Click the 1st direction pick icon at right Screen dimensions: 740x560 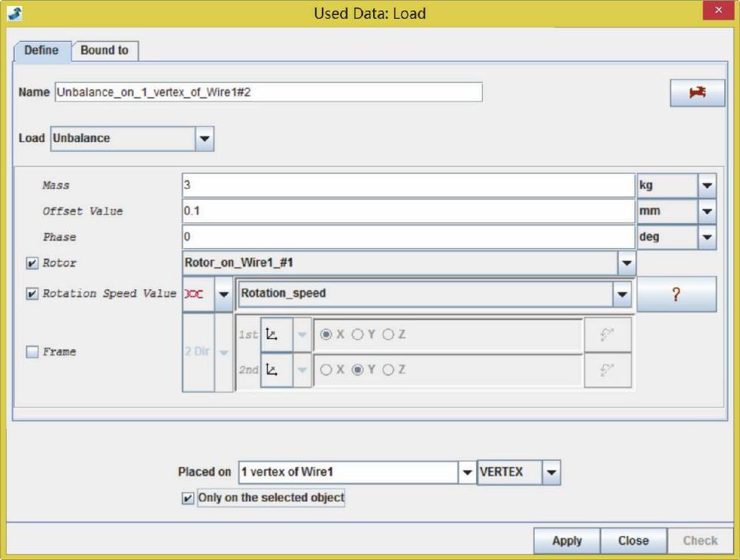pyautogui.click(x=608, y=334)
